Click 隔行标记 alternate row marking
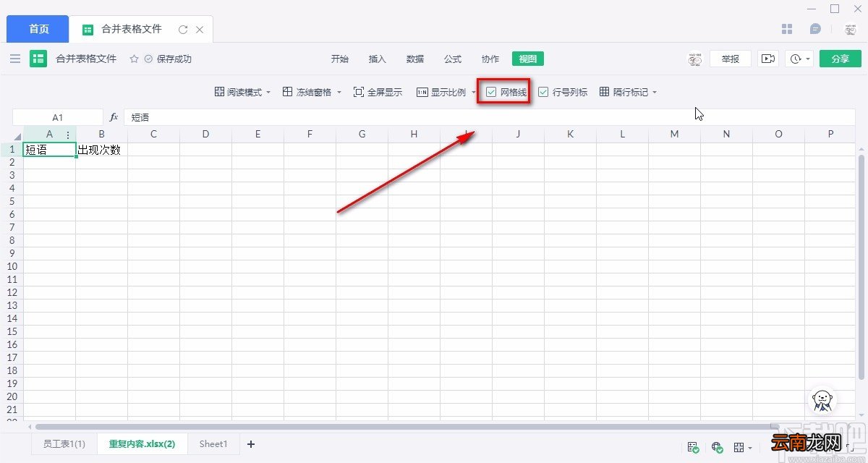Screen dimensions: 868x463 click(624, 93)
